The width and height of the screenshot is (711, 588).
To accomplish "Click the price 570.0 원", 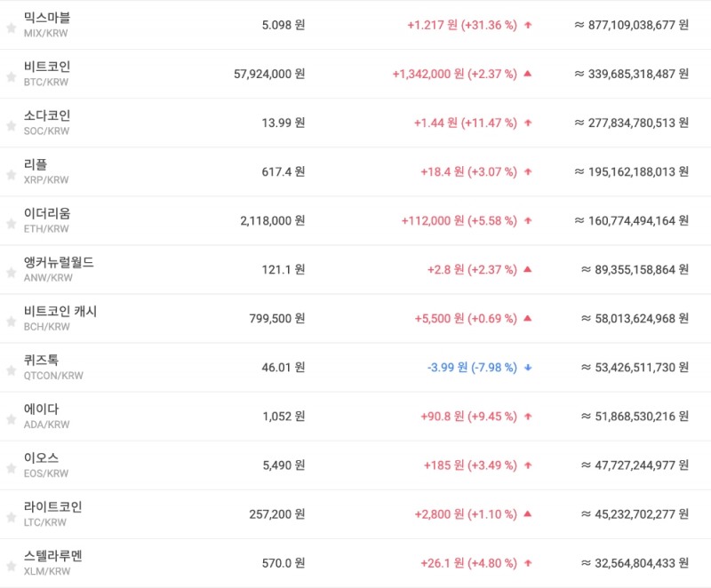I will 284,563.
